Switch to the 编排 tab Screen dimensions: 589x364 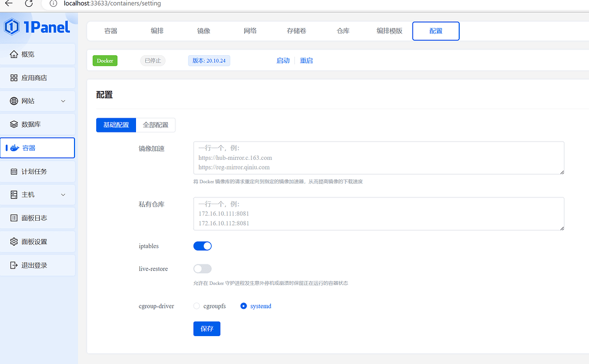coord(157,31)
